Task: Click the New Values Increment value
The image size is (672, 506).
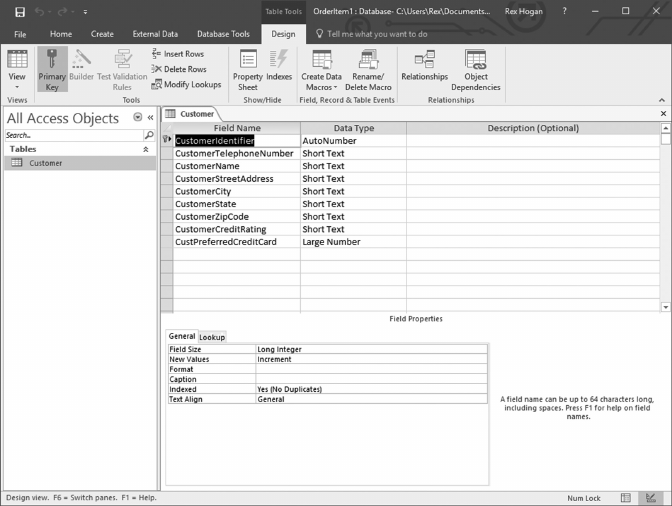Action: point(371,359)
